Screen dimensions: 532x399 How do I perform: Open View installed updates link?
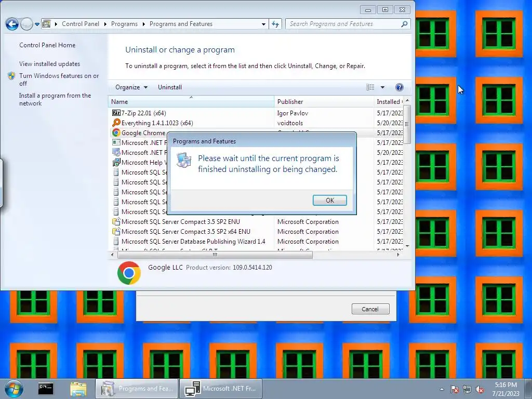49,63
